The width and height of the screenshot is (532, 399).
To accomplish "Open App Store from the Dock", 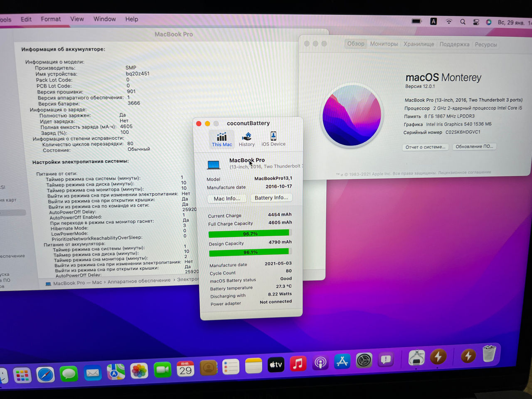I will (x=342, y=361).
